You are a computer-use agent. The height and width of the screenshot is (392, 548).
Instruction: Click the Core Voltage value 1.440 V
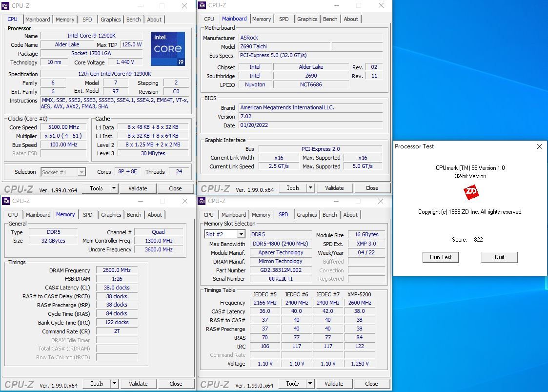coord(125,62)
